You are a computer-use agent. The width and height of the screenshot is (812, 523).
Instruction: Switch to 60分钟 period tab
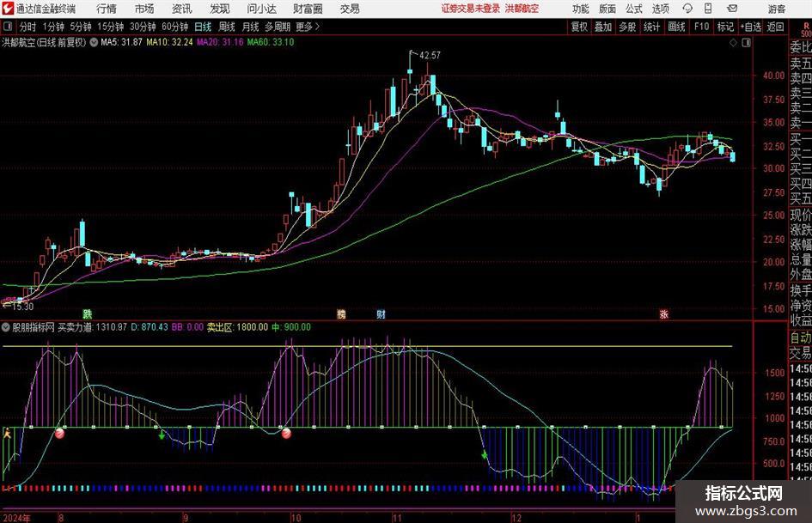(x=175, y=27)
